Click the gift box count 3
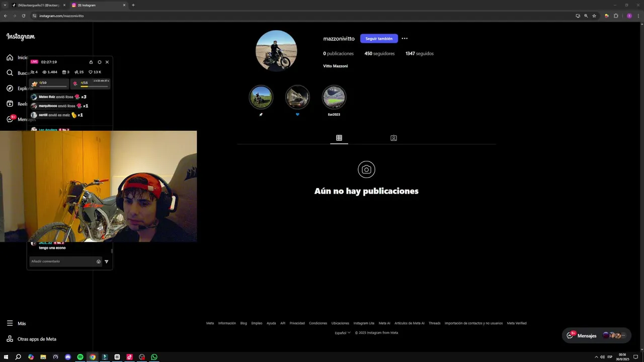Screen dimensions: 644x362 66,72
